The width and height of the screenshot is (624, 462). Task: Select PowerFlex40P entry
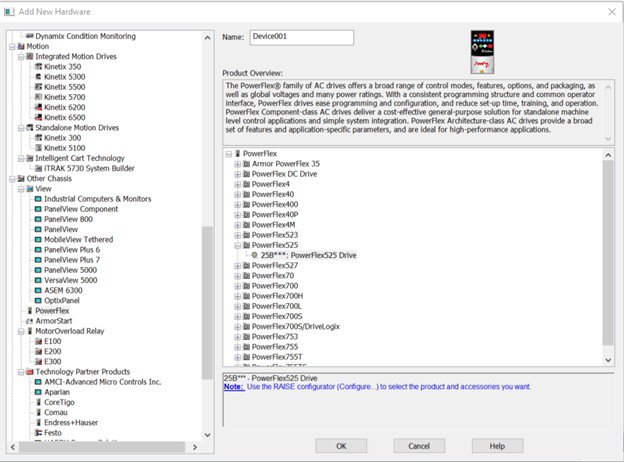[275, 214]
